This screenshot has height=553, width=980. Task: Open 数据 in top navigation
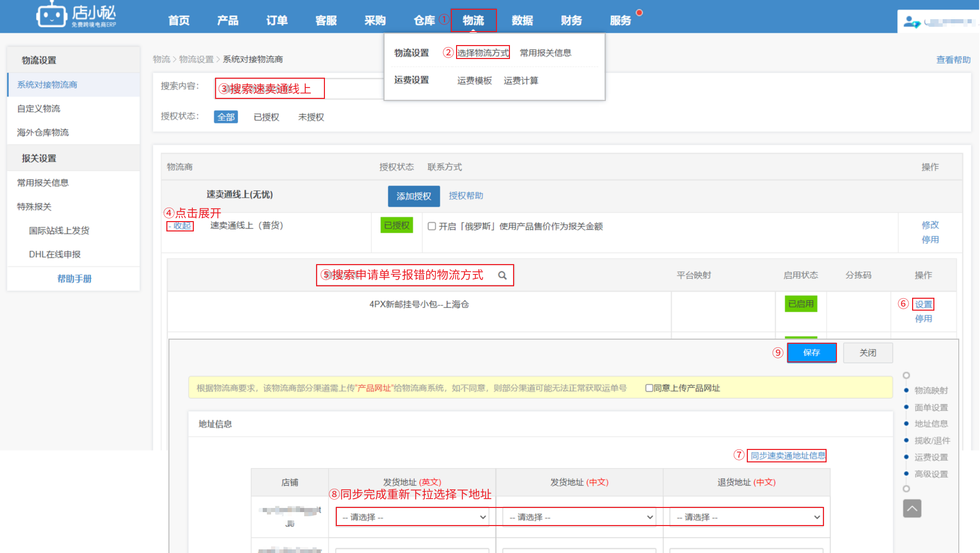522,20
